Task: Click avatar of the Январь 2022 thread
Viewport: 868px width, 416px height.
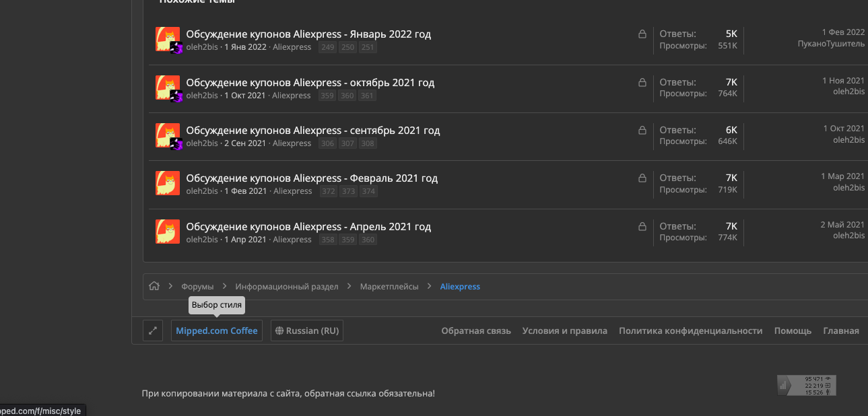Action: click(x=168, y=39)
